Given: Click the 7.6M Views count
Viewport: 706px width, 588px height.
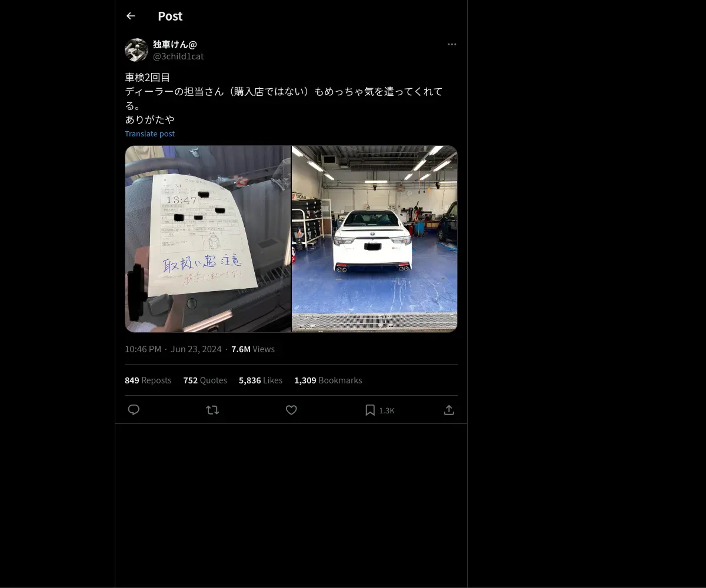Looking at the screenshot, I should pos(253,349).
